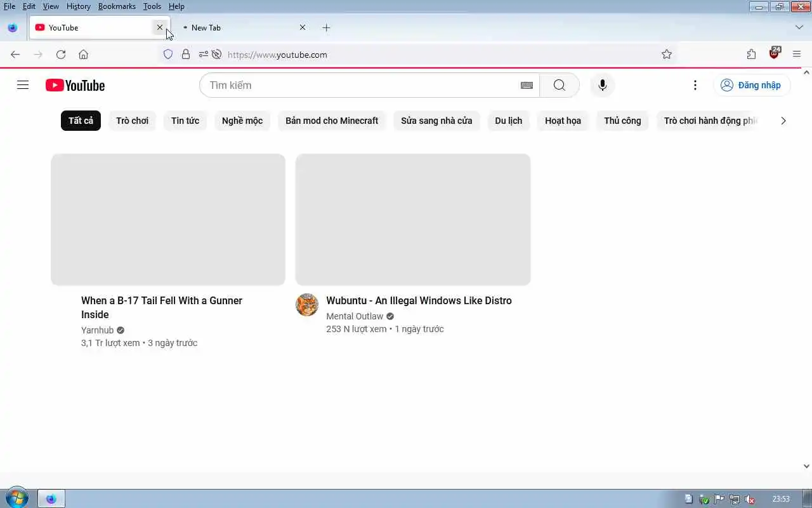Open the Bookmarks menu
Screen dimensions: 812x508
coord(117,6)
